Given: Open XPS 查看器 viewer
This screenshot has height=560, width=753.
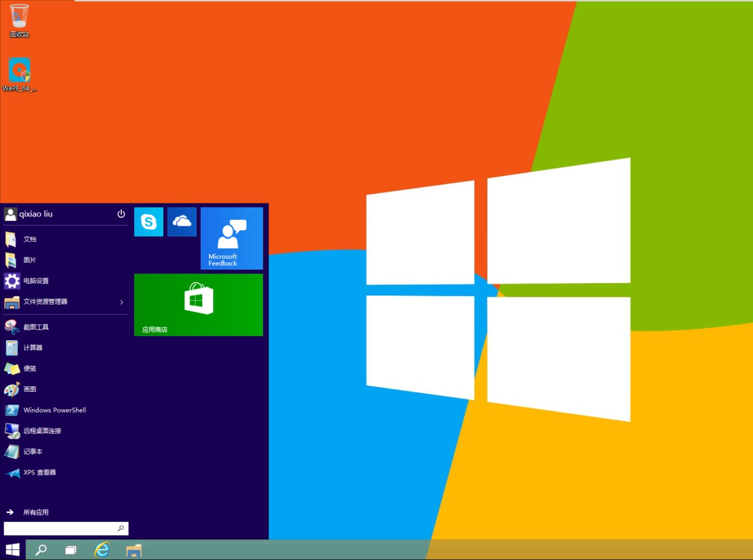Looking at the screenshot, I should point(65,472).
